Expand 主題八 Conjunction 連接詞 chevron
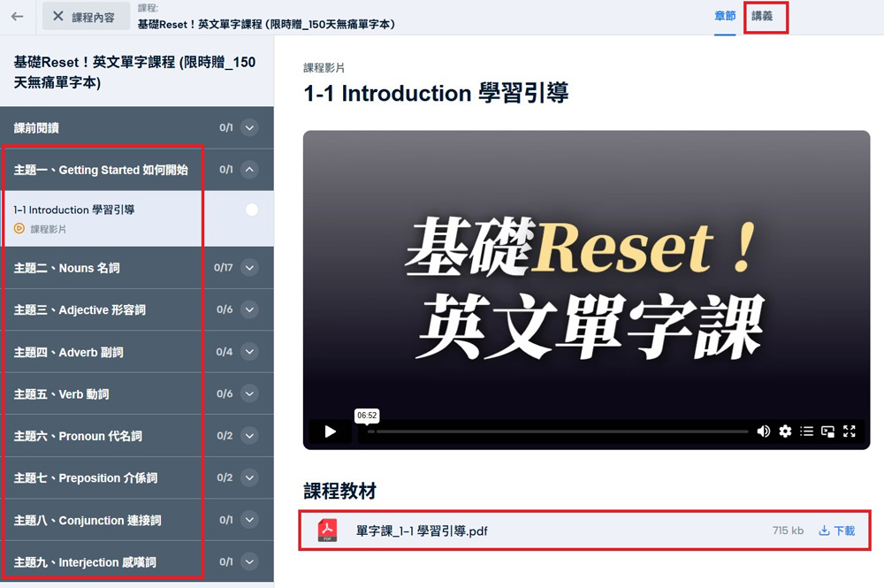Image resolution: width=884 pixels, height=588 pixels. 250,520
